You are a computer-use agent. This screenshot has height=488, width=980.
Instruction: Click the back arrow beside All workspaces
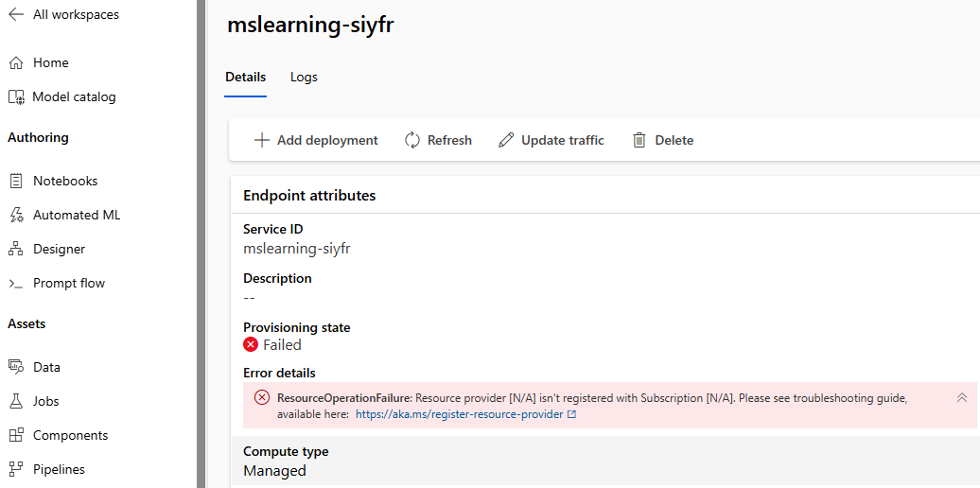click(16, 14)
